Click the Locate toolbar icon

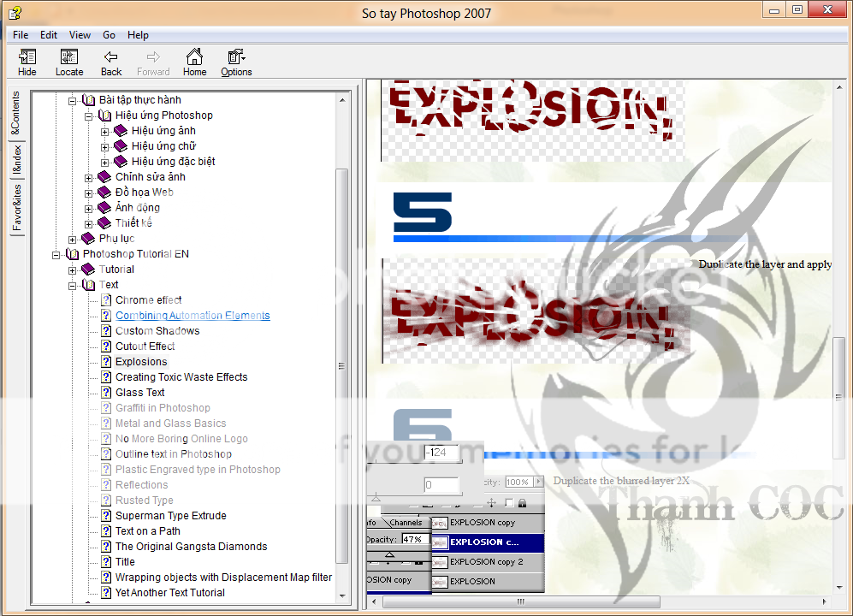pyautogui.click(x=69, y=57)
